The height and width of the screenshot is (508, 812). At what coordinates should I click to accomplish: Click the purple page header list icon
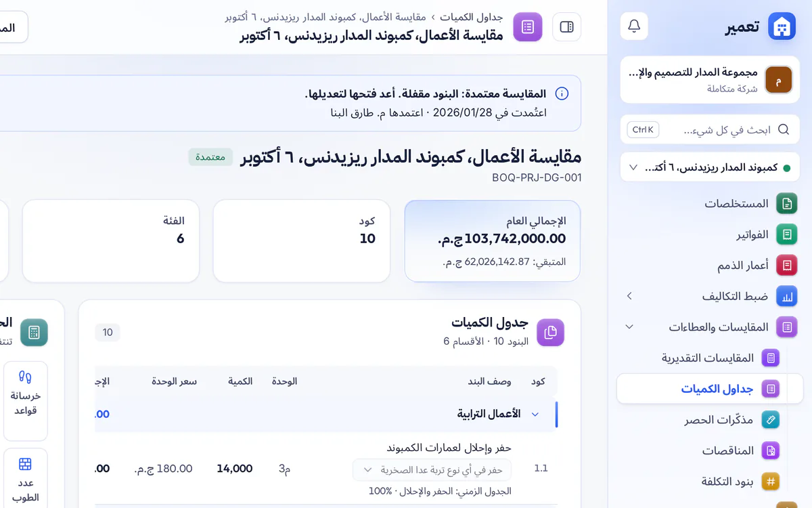pos(528,27)
